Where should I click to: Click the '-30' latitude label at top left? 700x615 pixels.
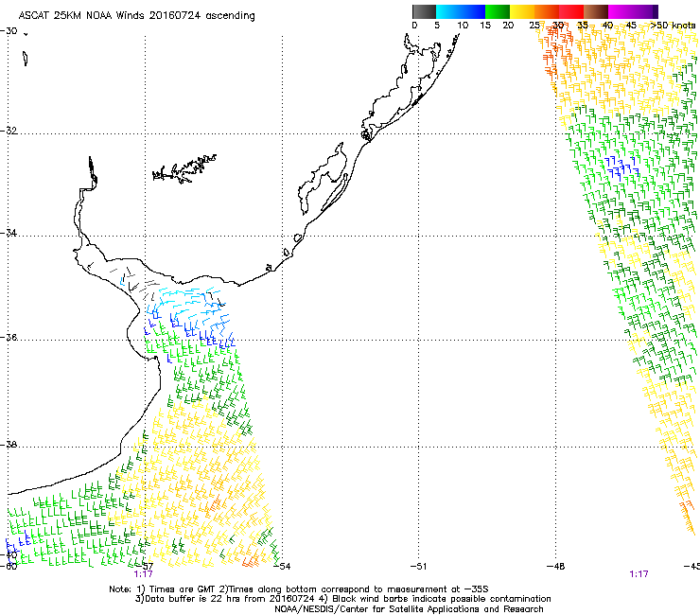[9, 31]
